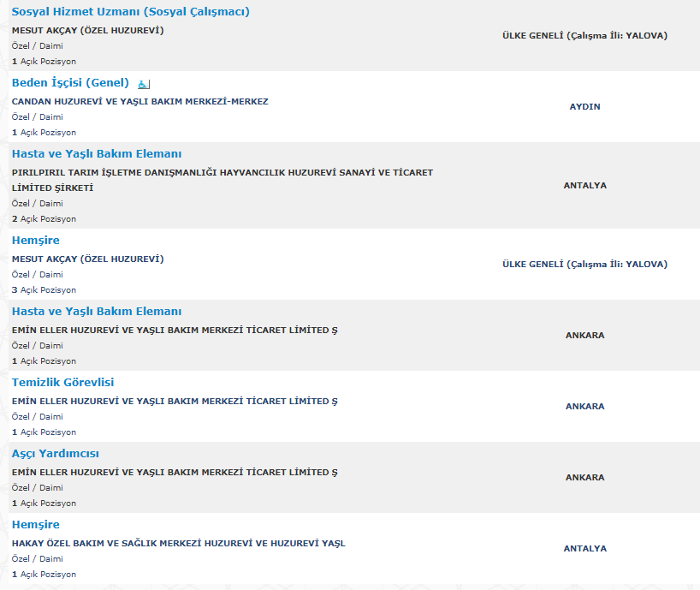Open the PIRILPIRIL Hasta ve Yaşlı Bakım Elemanı listing
This screenshot has width=700, height=590.
[97, 154]
